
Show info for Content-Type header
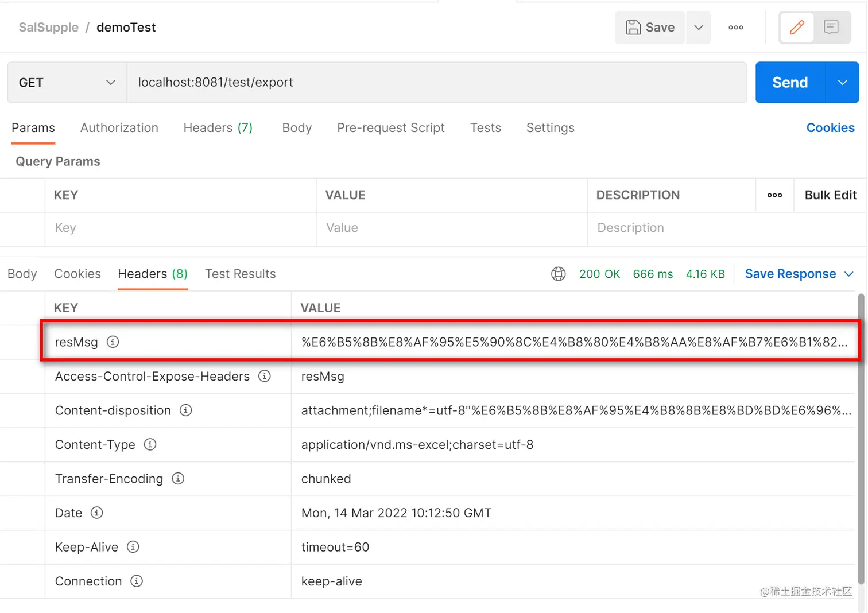coord(150,444)
